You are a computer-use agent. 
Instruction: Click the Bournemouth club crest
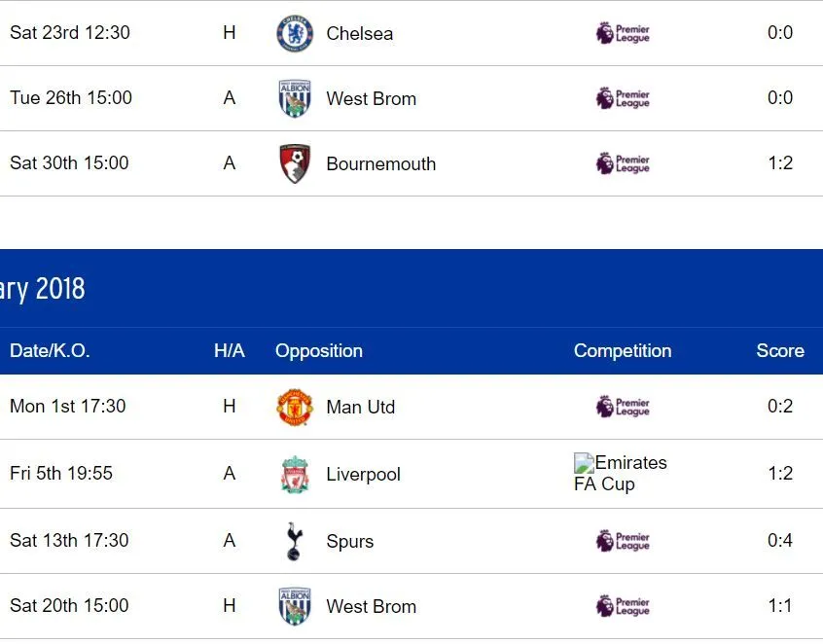click(x=295, y=163)
